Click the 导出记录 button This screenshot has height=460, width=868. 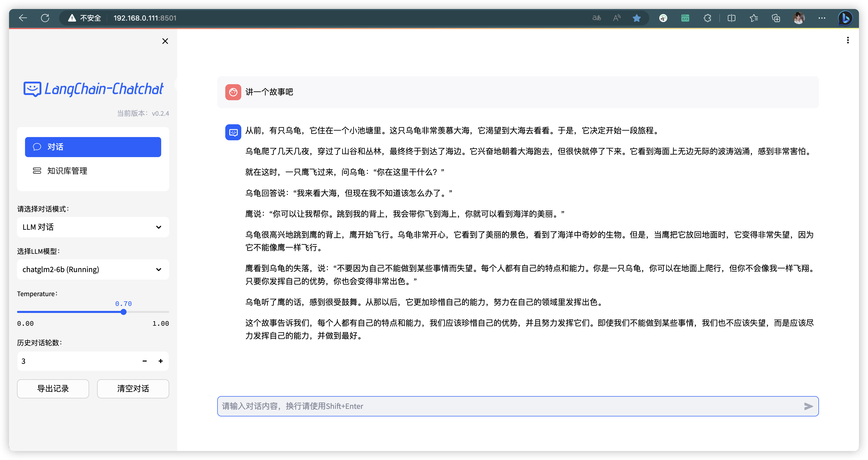tap(53, 389)
